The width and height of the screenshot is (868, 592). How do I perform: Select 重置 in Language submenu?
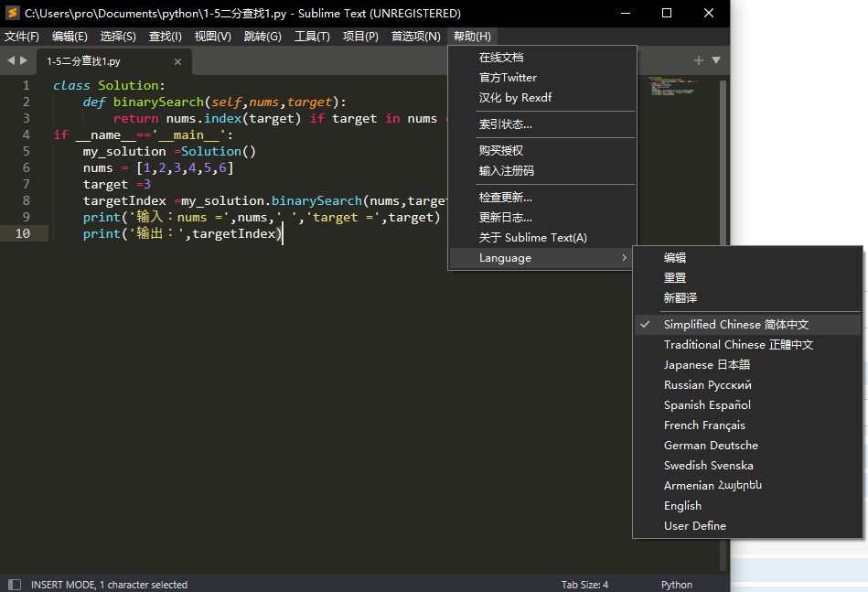(747, 278)
